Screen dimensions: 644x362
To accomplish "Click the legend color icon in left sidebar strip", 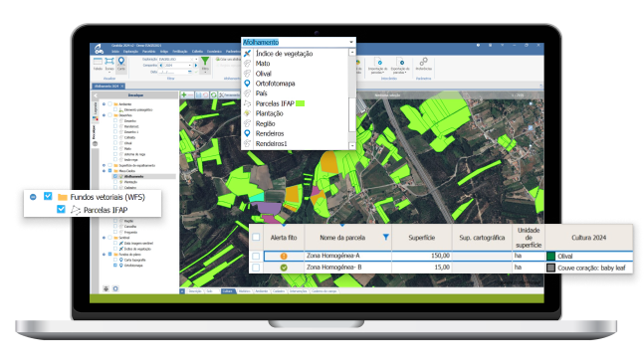I will coord(96,118).
